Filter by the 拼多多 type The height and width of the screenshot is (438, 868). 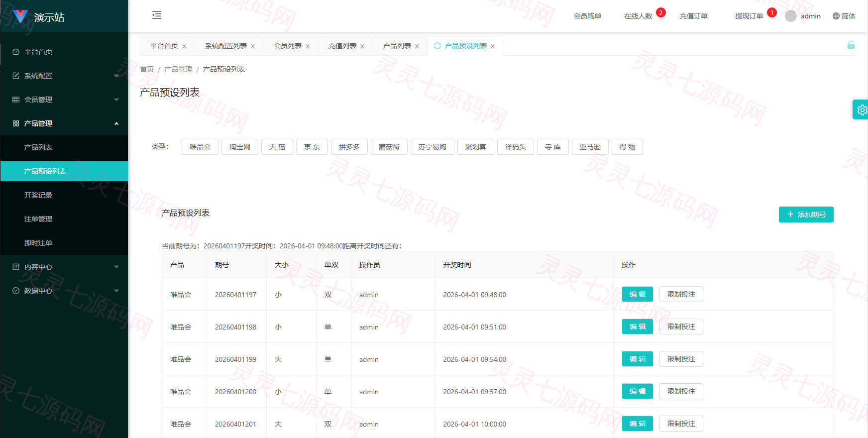[349, 147]
